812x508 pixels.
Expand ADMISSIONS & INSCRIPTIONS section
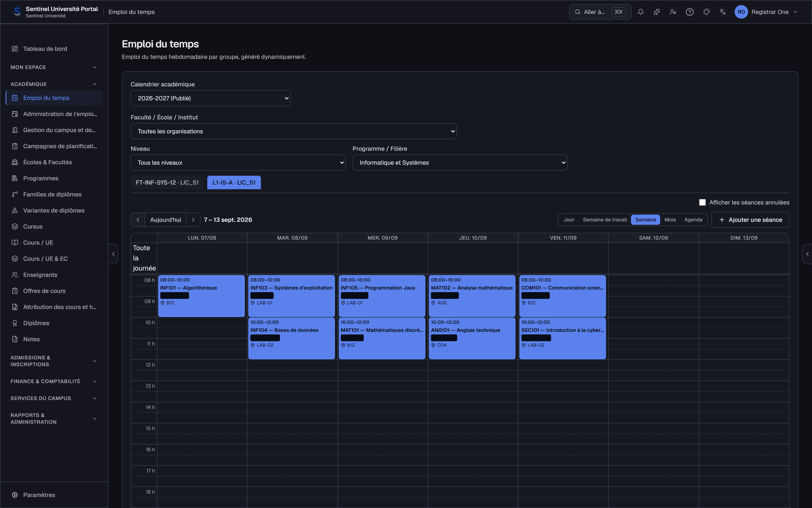pos(54,361)
